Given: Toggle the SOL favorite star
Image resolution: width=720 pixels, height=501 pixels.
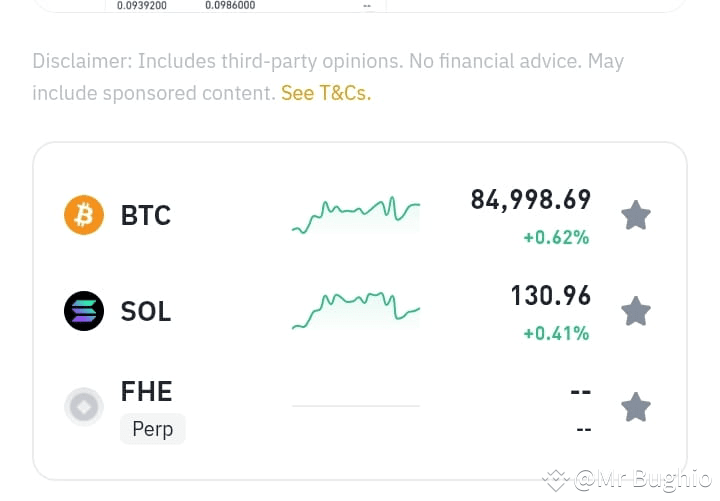Looking at the screenshot, I should coord(636,311).
